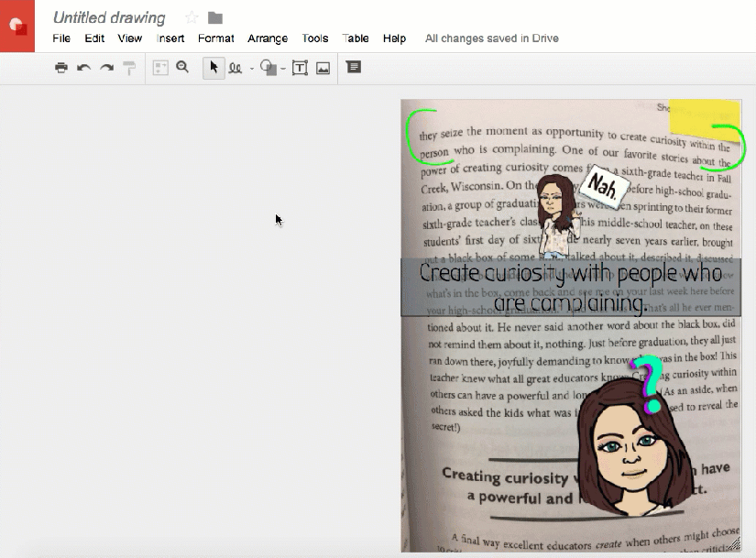
Task: Add a comment with Comment icon
Action: click(x=354, y=67)
